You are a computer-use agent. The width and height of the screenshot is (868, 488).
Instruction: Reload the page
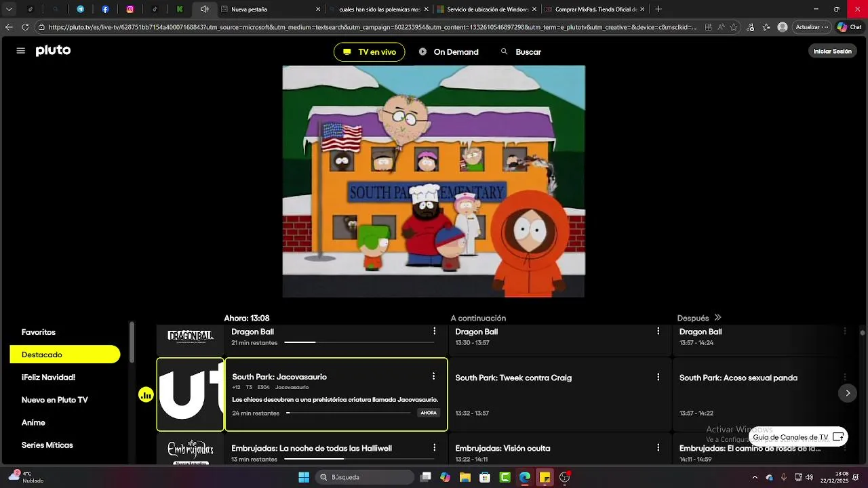[25, 27]
